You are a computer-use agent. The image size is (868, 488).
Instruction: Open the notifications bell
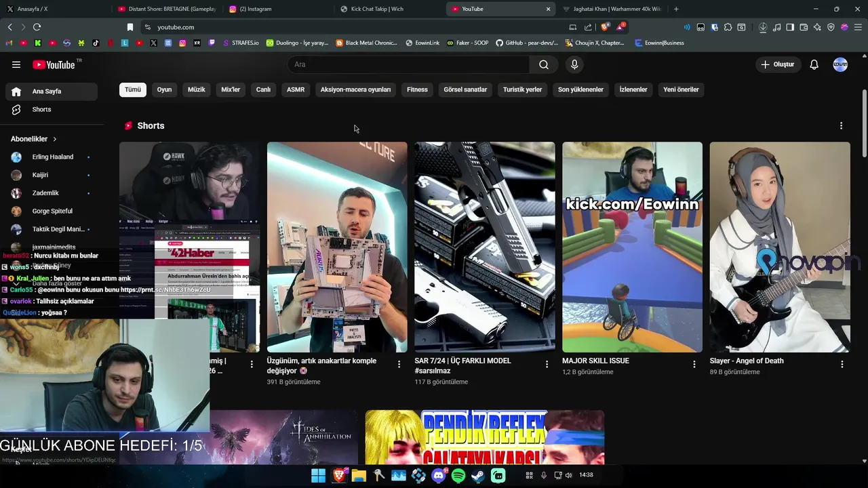pos(814,64)
